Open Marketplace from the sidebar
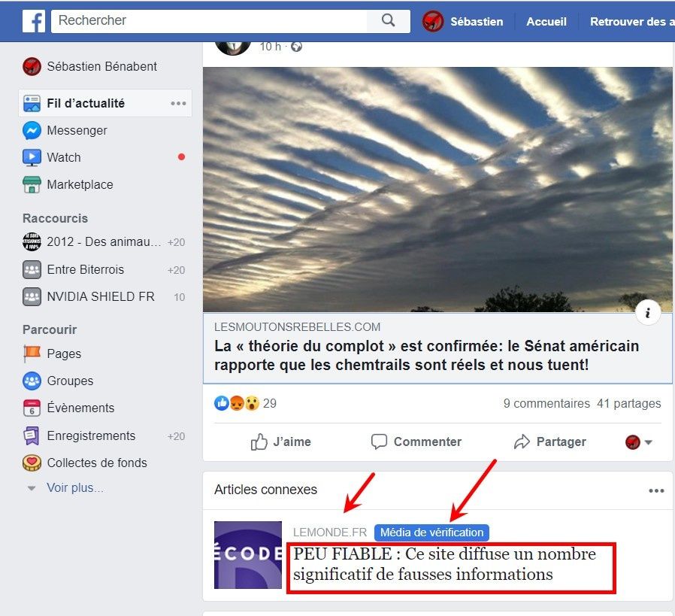 pos(68,184)
